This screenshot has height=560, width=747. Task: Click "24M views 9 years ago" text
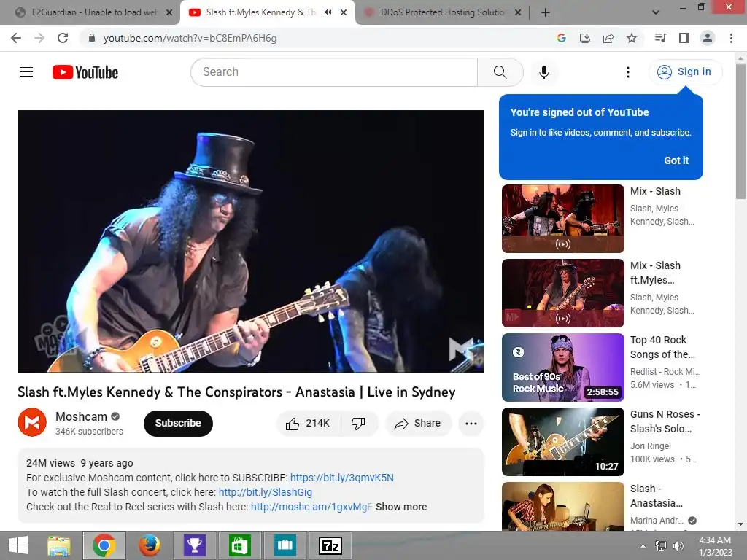[80, 463]
